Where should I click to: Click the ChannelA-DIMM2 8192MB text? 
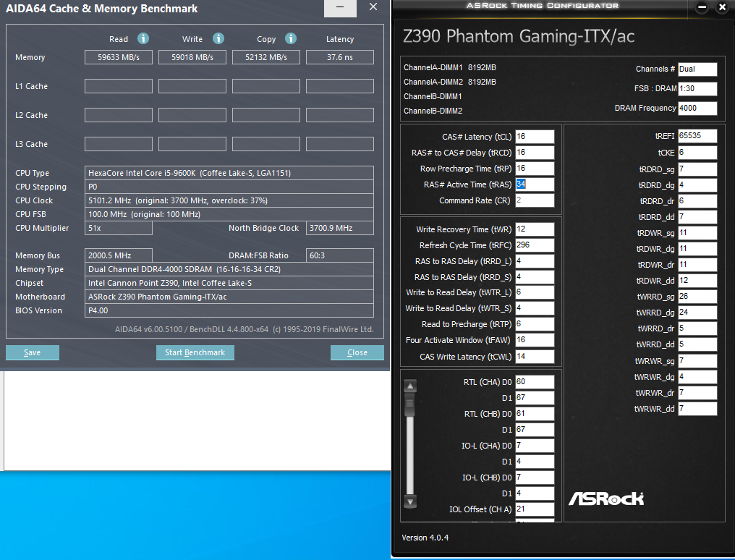point(450,82)
